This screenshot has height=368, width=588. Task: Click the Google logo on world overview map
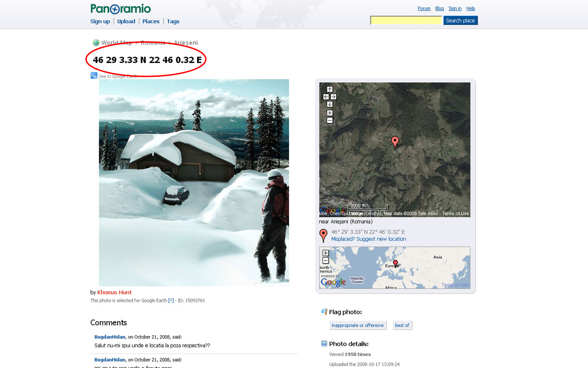click(333, 282)
